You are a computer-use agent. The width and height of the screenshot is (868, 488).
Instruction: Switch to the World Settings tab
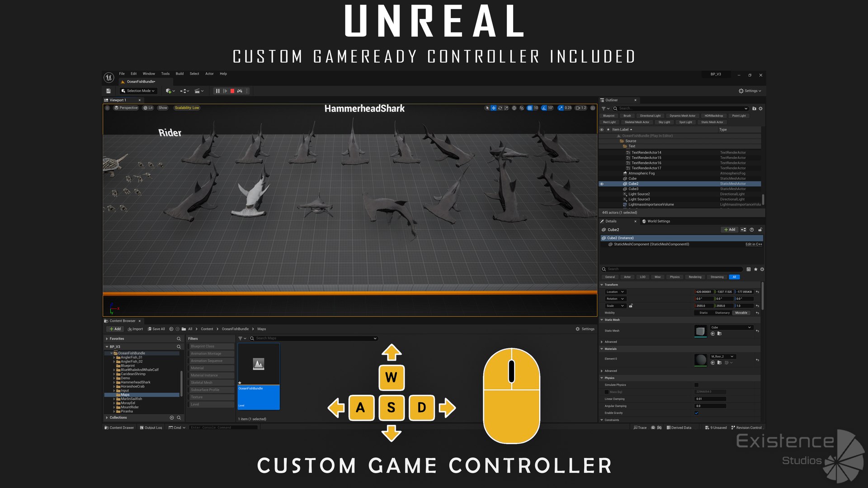click(x=656, y=221)
